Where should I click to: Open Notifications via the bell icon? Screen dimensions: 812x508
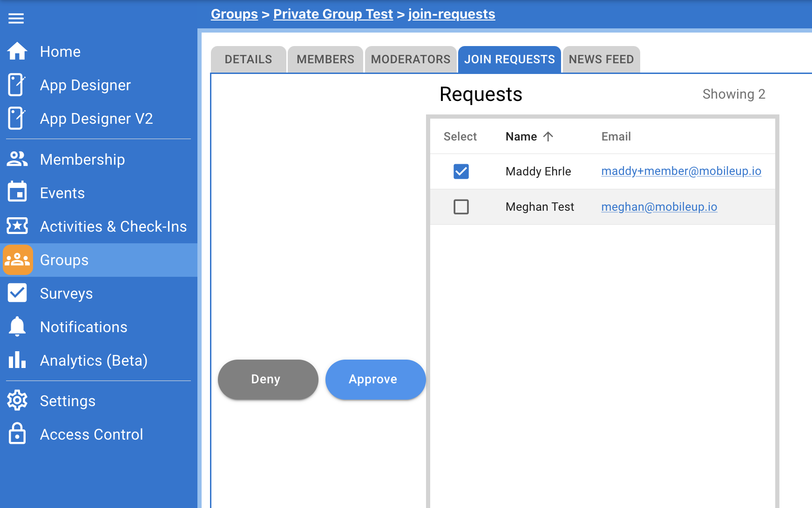17,326
